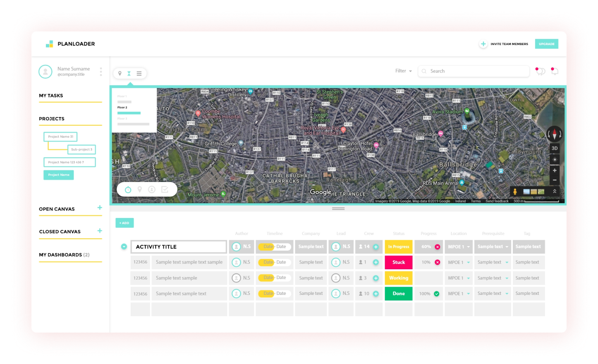Select the highlighted Project Name button
598x364 pixels.
coord(59,175)
